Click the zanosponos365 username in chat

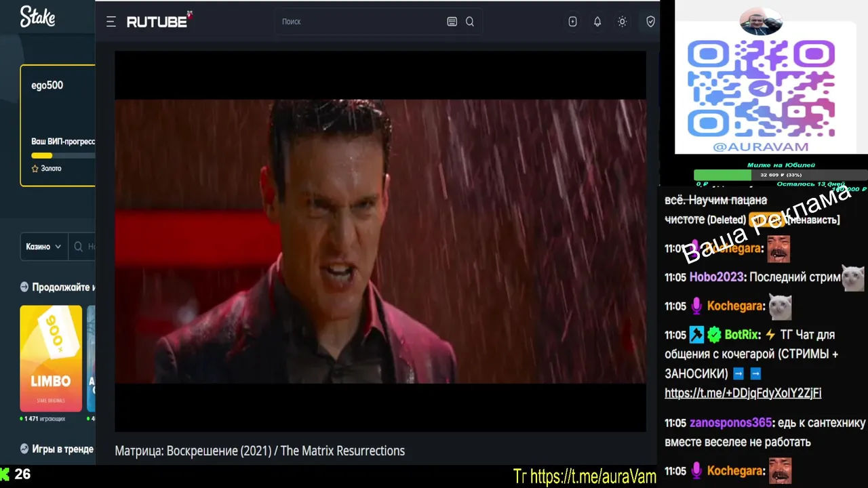click(x=730, y=423)
